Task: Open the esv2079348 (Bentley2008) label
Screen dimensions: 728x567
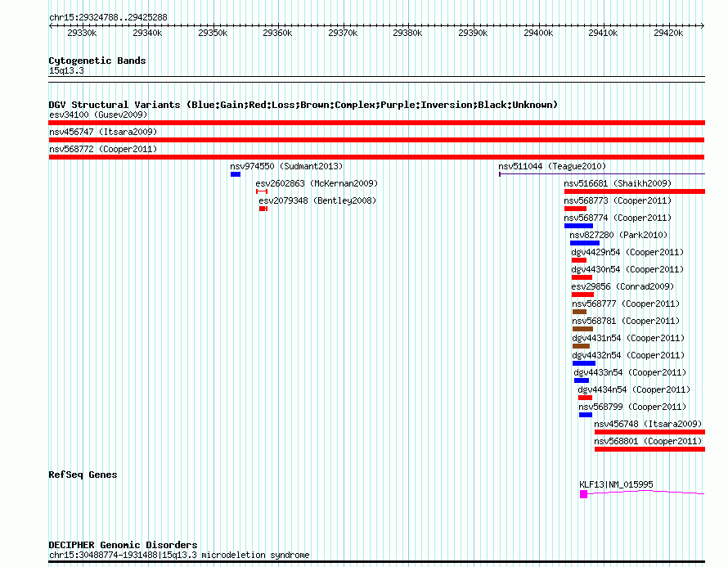Action: 317,200
